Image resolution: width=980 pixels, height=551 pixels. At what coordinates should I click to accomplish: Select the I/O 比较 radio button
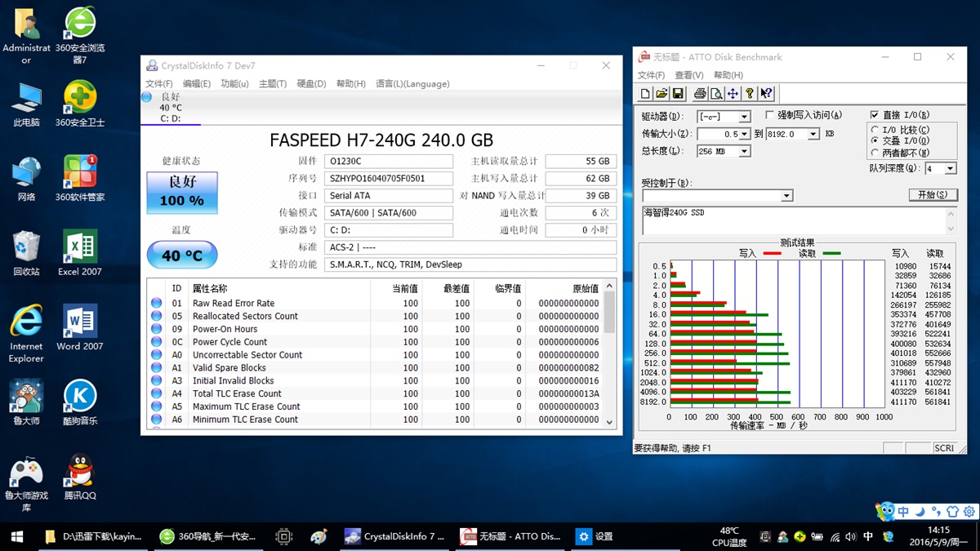tap(875, 130)
